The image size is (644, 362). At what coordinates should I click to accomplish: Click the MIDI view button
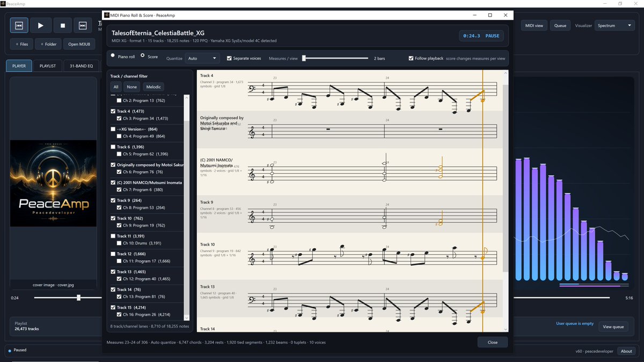533,25
